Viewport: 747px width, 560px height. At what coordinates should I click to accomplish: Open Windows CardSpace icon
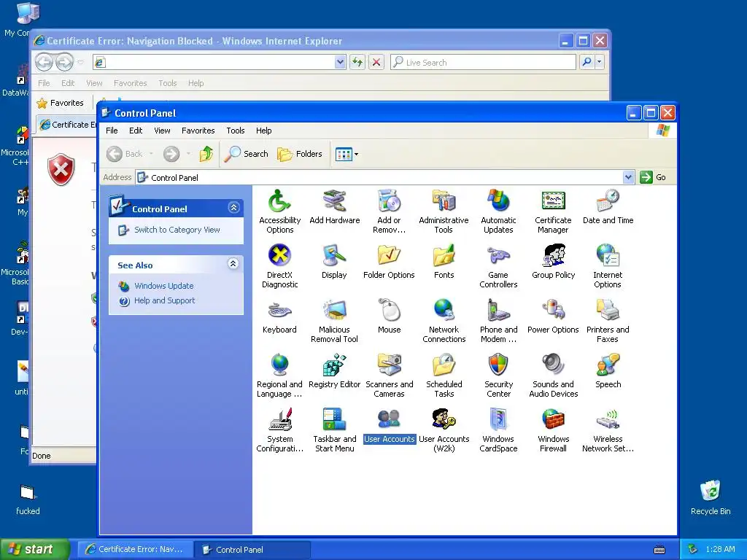(x=498, y=430)
